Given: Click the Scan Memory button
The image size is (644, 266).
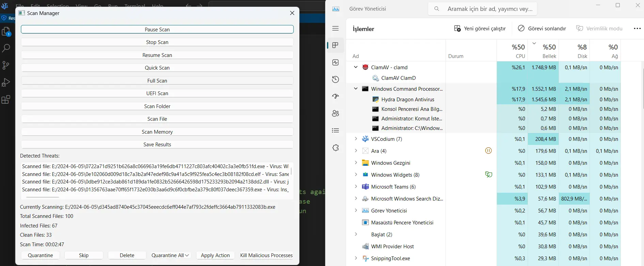Looking at the screenshot, I should point(157,132).
